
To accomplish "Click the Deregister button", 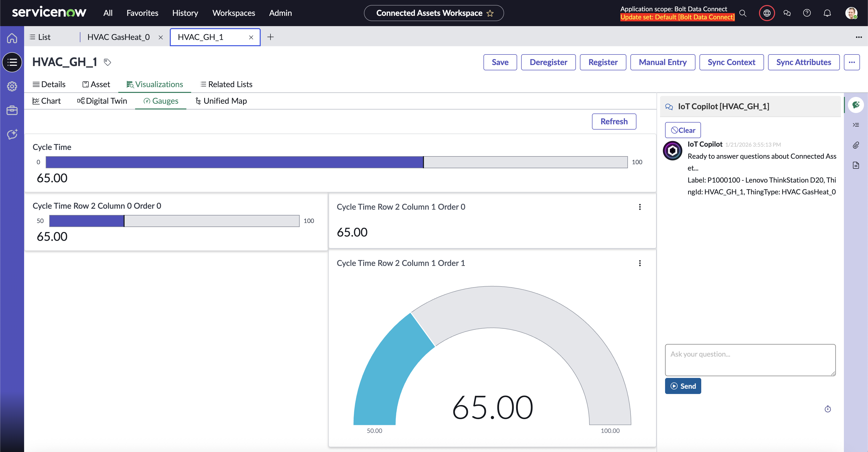I will pyautogui.click(x=548, y=62).
